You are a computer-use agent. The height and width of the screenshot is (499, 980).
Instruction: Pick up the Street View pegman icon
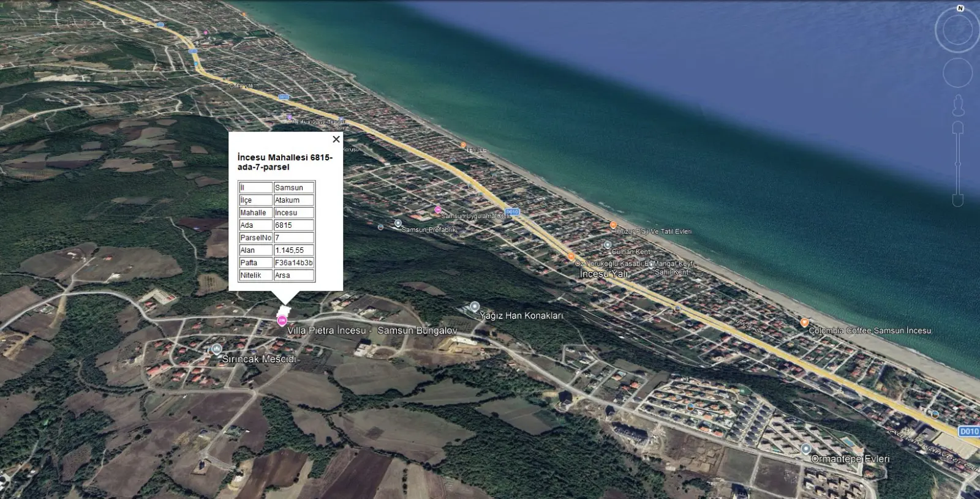(958, 106)
